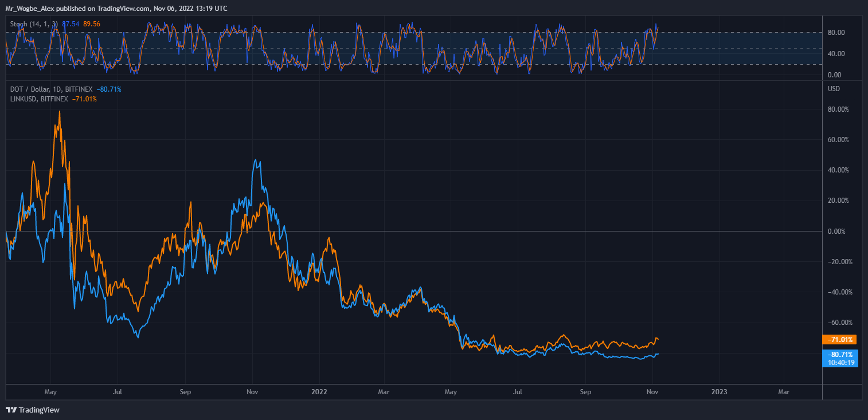Click the Stoch value 87.54

click(71, 24)
